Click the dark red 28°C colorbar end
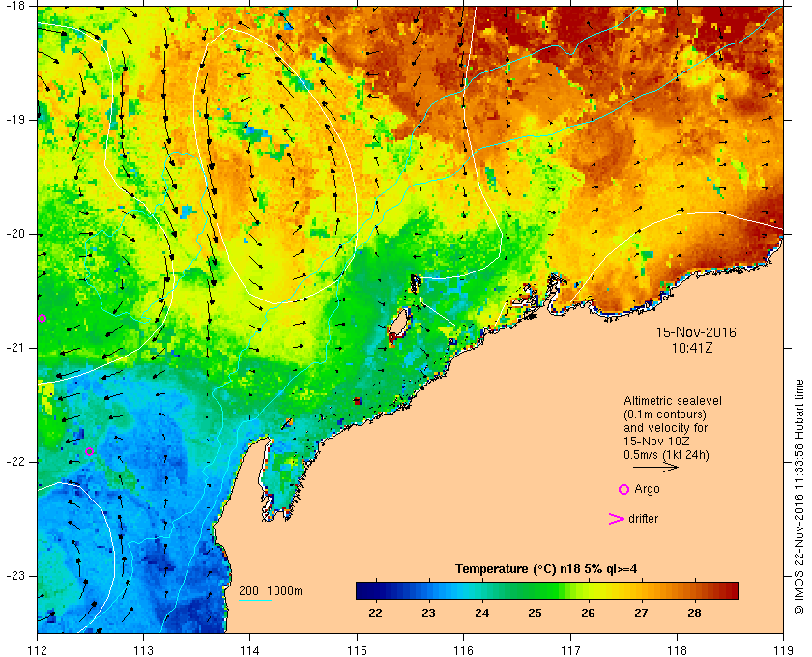This screenshot has width=812, height=657. (x=725, y=590)
